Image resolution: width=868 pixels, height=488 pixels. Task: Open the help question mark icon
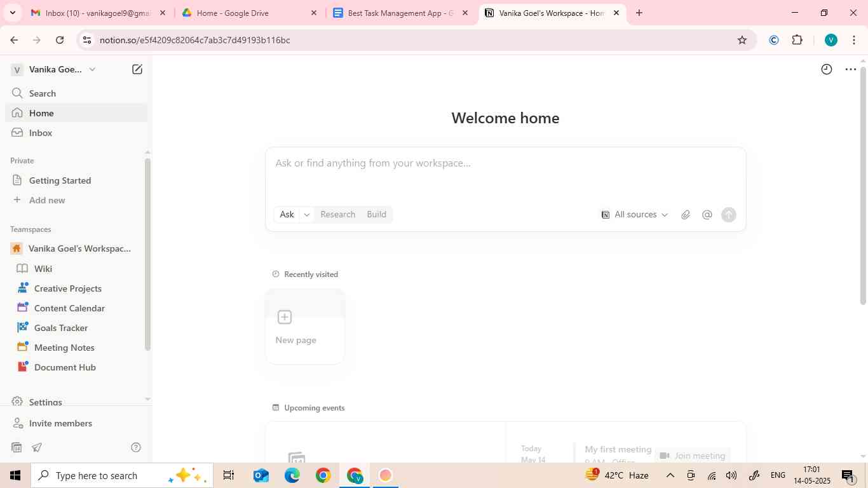[135, 447]
